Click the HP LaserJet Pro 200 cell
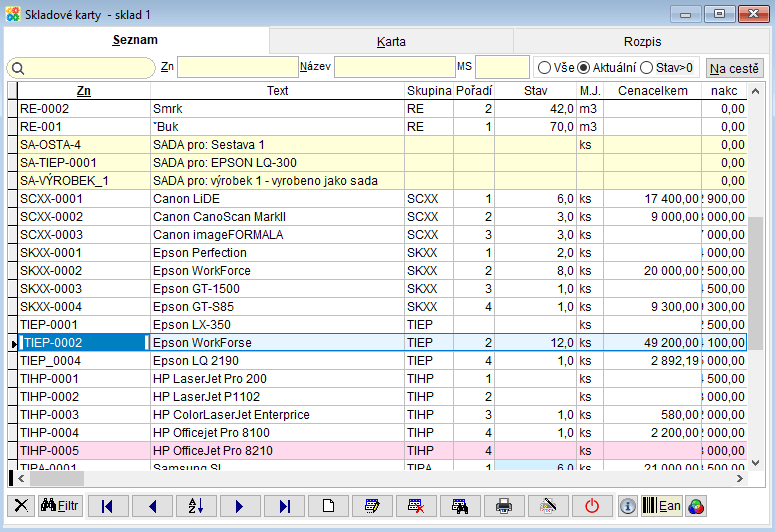 pos(277,379)
